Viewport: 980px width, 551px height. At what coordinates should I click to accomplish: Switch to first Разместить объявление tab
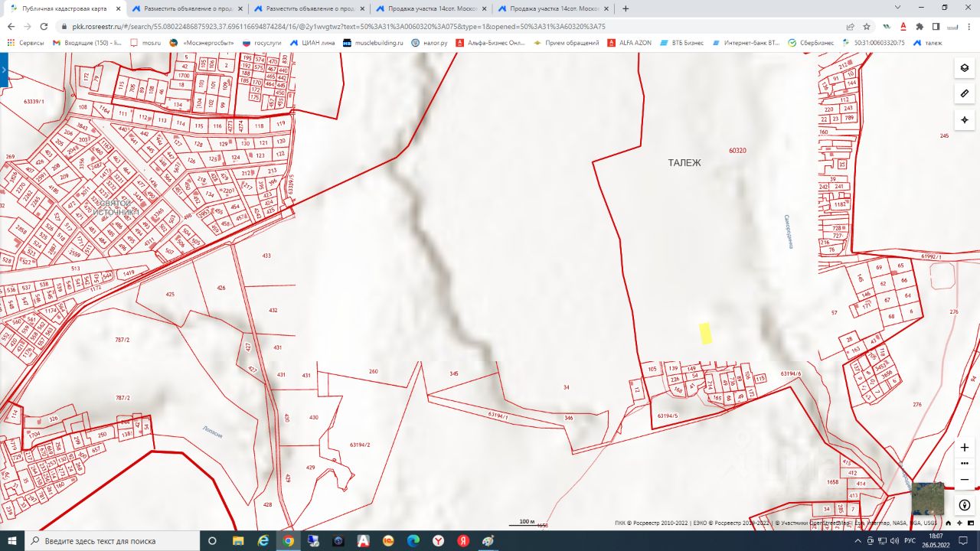(x=188, y=8)
